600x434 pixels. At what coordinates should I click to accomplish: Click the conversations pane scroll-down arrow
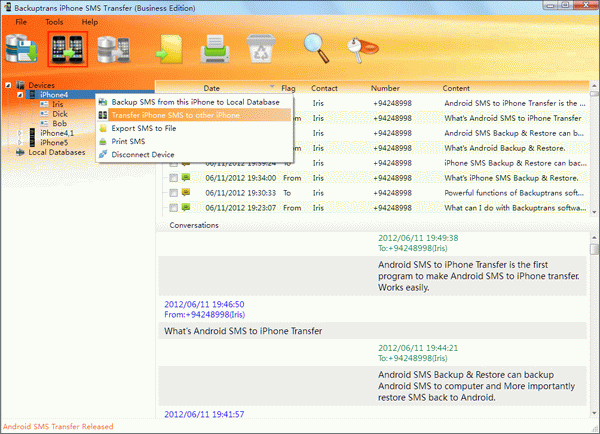click(594, 413)
